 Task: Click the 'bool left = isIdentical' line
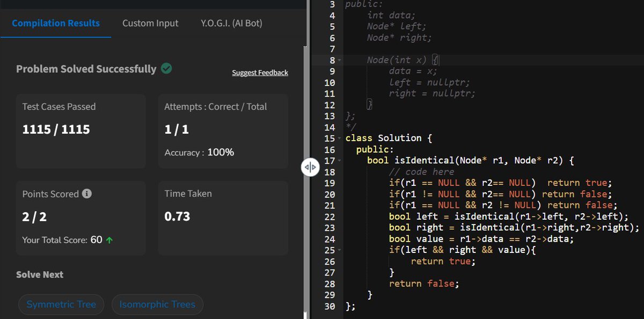(508, 216)
